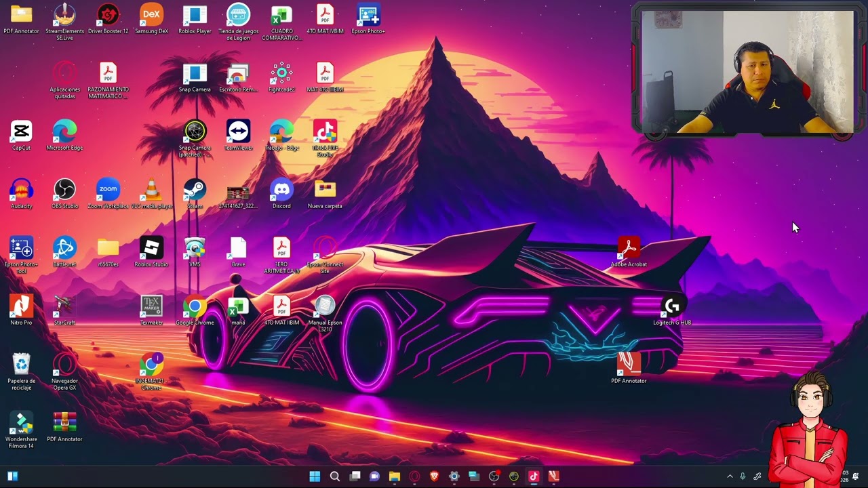868x488 pixels.
Task: Launch the Epson Photo+ shortcut
Action: tap(368, 19)
